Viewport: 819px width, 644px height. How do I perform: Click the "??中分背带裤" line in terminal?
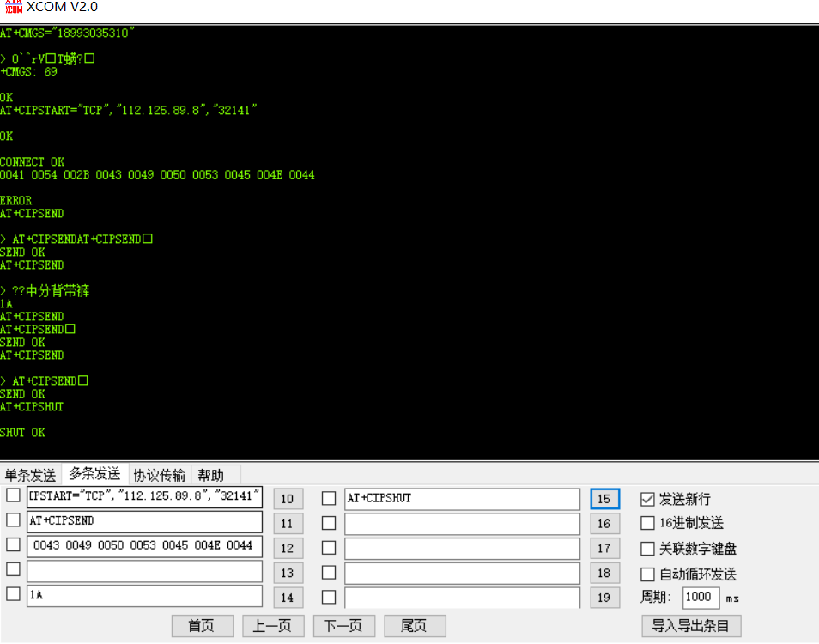coord(45,291)
